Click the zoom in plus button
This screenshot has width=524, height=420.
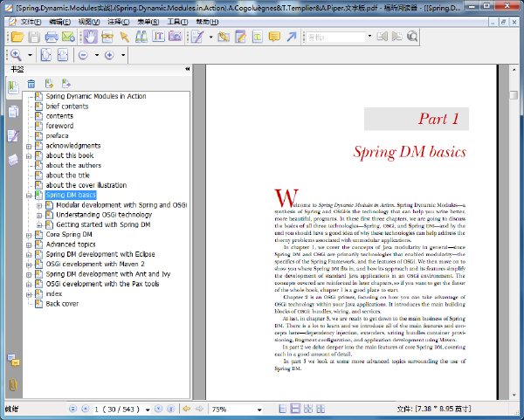click(109, 55)
